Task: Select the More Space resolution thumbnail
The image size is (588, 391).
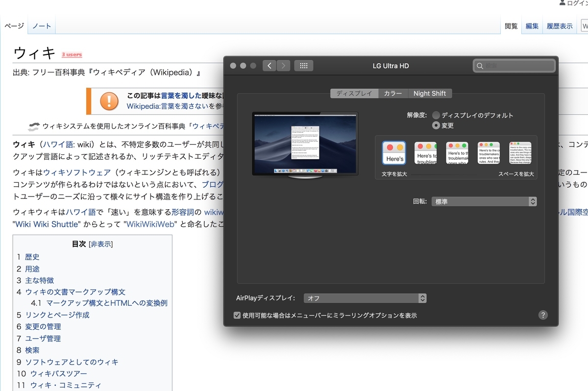Action: click(x=520, y=153)
